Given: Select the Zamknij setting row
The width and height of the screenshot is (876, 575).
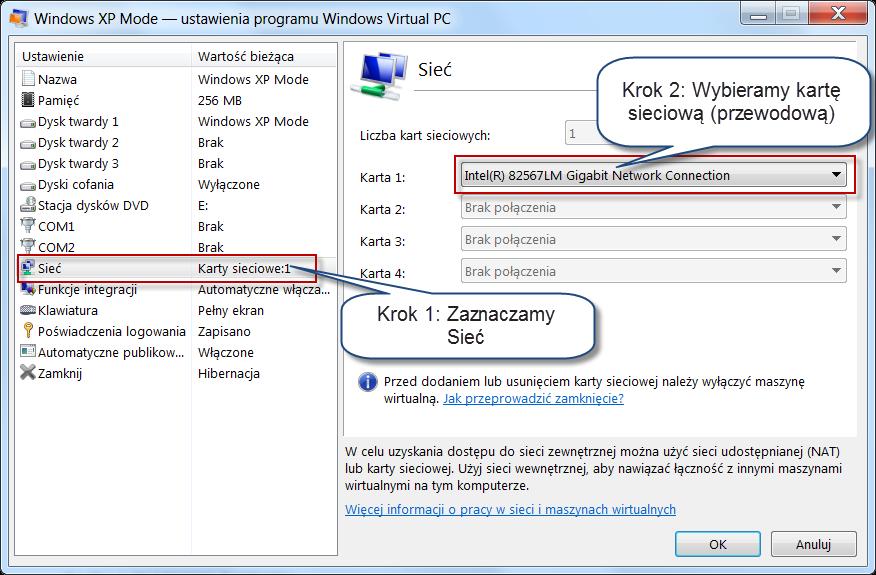Looking at the screenshot, I should pyautogui.click(x=176, y=373).
